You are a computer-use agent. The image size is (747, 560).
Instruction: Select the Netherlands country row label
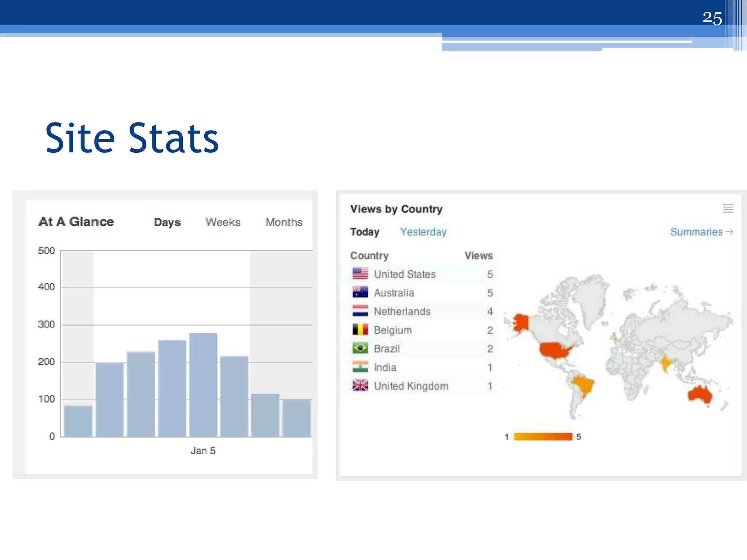[402, 311]
